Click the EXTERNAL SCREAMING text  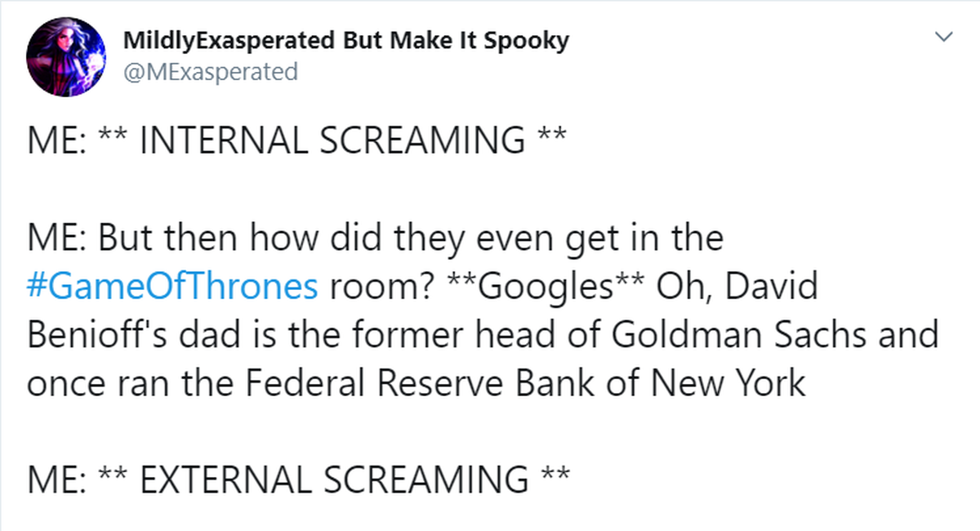334,480
